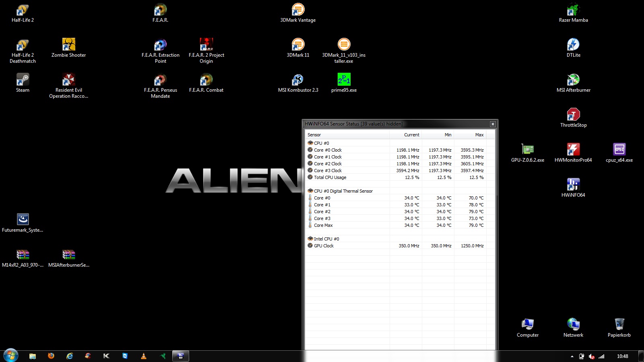Select F.E.A.R. 2 Project Origin icon

tap(206, 51)
